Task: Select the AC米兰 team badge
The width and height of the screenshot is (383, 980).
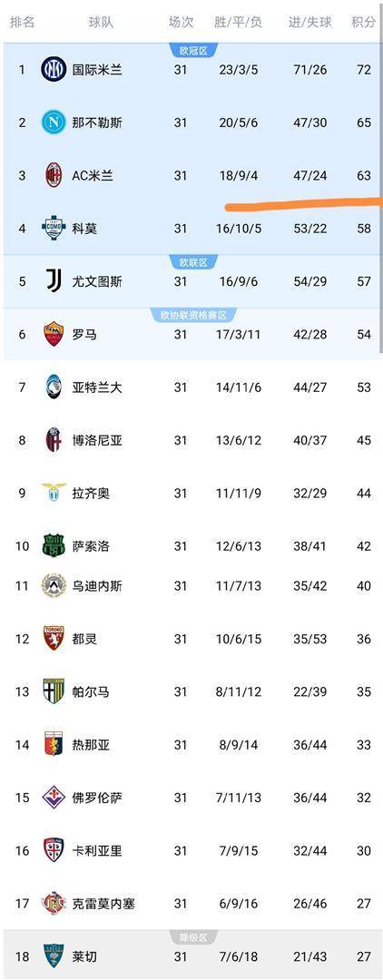Action: tap(54, 175)
